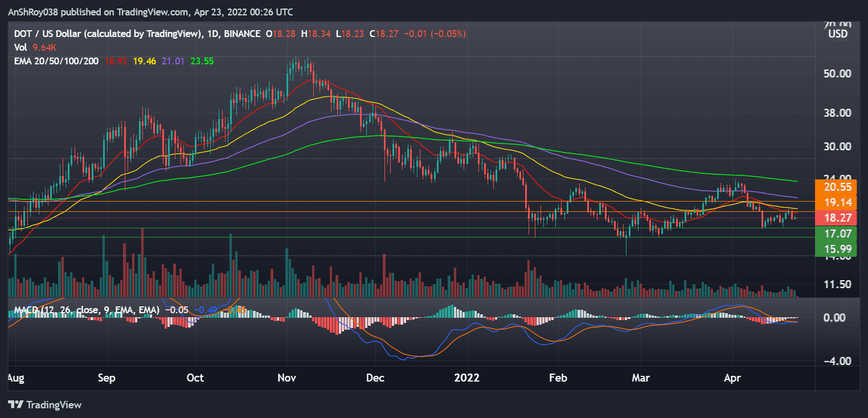This screenshot has width=868, height=418.
Task: Click the TradingView logo
Action: click(x=46, y=405)
